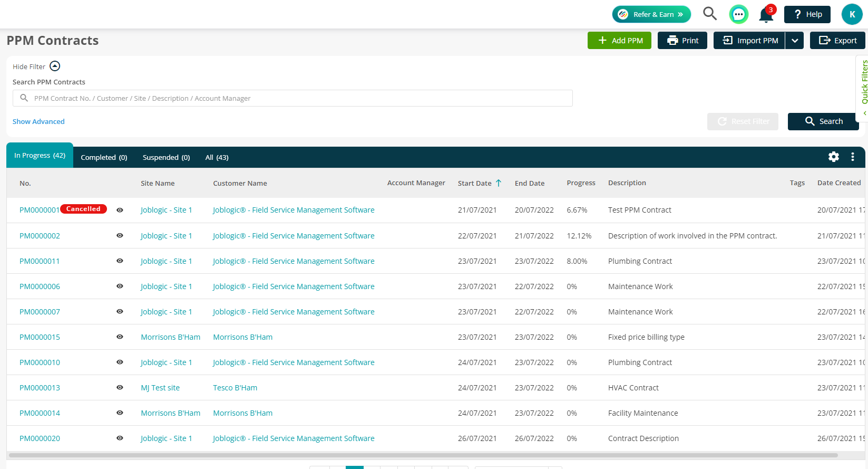
Task: Click the Search PPM Contracts input field
Action: (292, 98)
